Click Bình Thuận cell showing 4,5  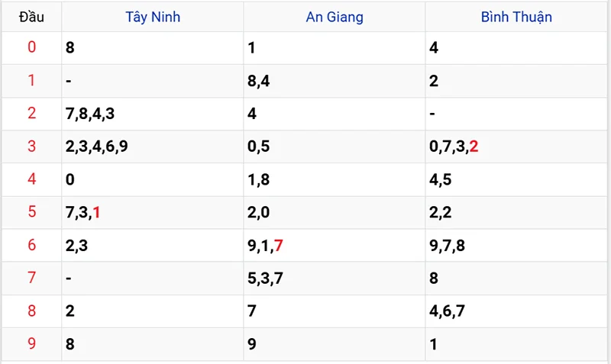(x=441, y=179)
